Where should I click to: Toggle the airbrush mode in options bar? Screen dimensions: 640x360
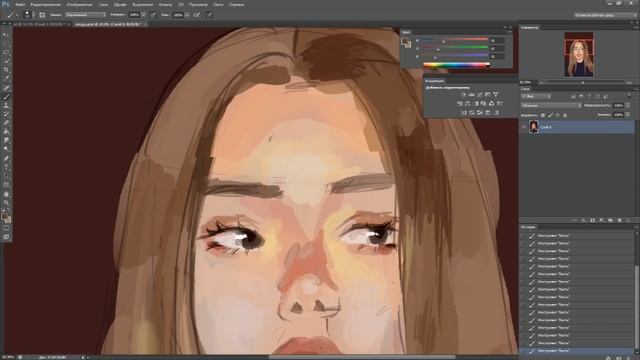click(197, 15)
